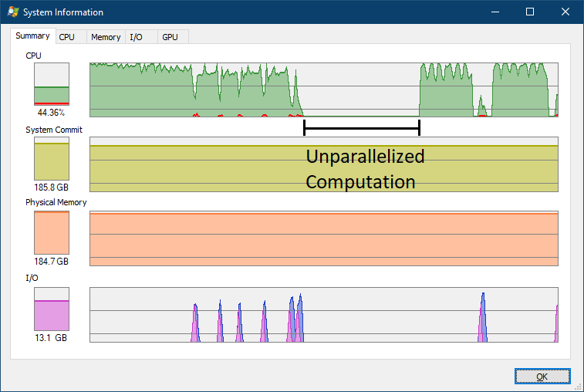Maximize the System Information window
Screen dimensions: 584x392
tap(530, 12)
